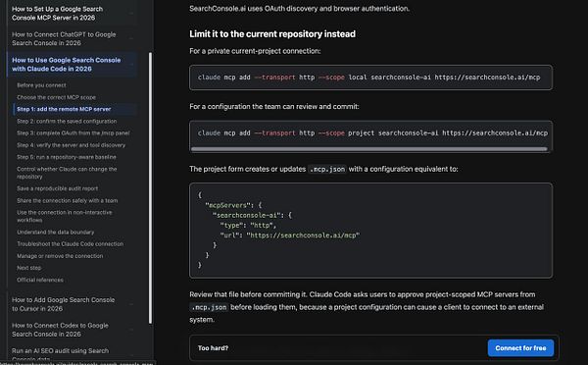
Task: Click the sidebar vertical scrollbar thumb
Action: (150, 187)
